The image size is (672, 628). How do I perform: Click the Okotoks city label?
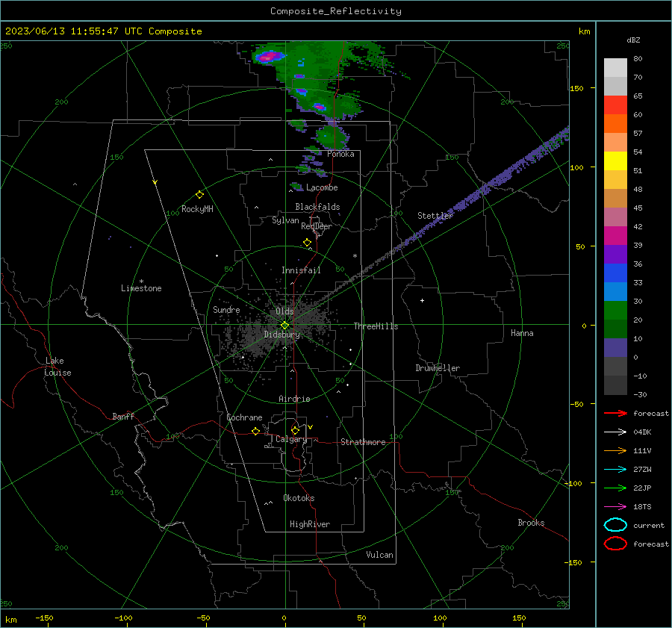point(299,498)
